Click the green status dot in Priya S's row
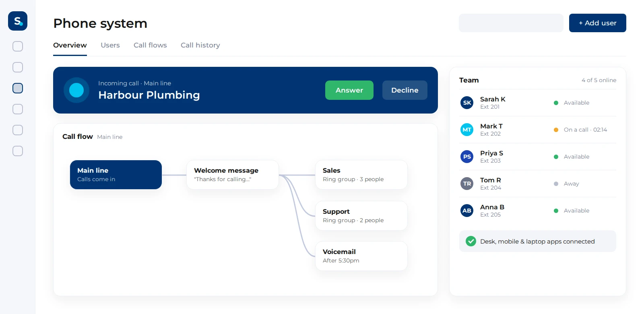 pyautogui.click(x=556, y=157)
